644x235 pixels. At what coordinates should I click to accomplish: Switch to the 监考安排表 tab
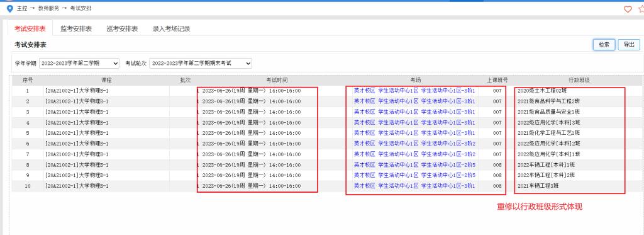pyautogui.click(x=76, y=29)
